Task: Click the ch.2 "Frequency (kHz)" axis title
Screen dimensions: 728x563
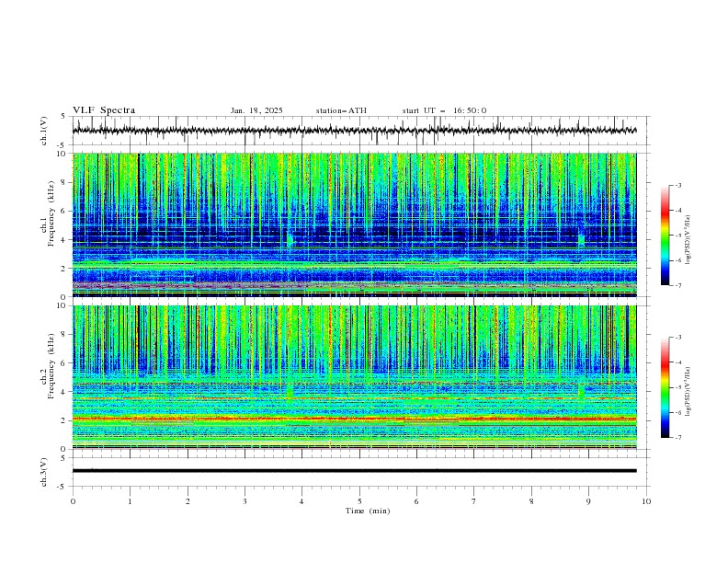Action: [x=51, y=366]
